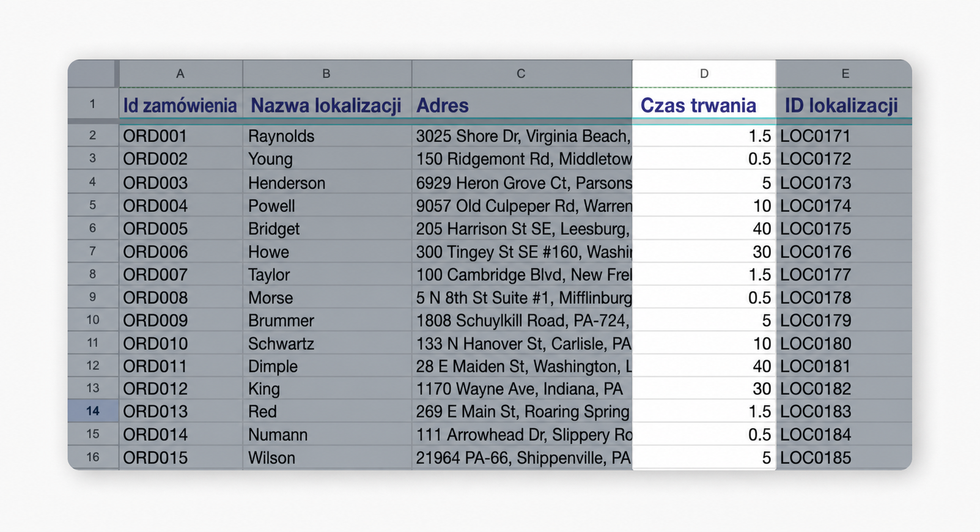
Task: Select cell ORD005
Action: (180, 228)
